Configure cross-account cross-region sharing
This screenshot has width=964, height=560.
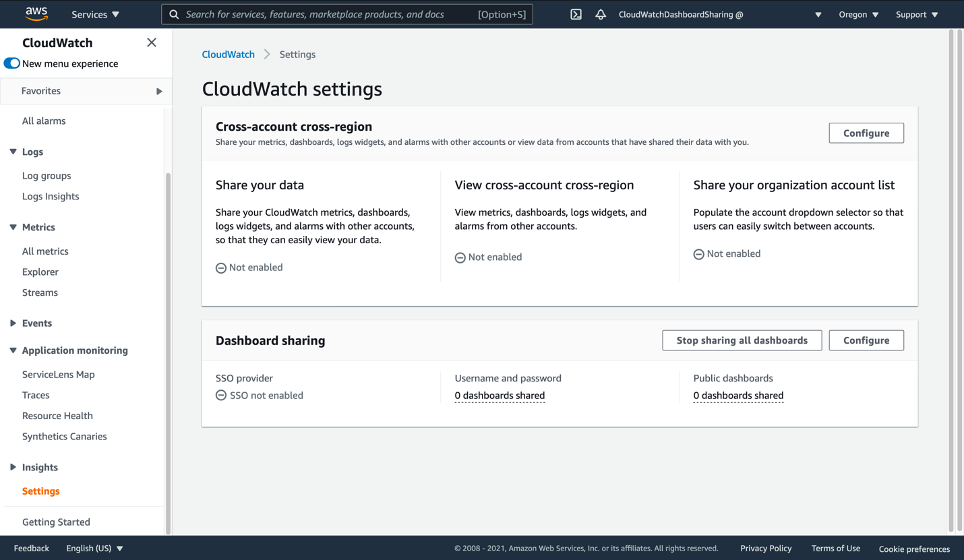pyautogui.click(x=866, y=133)
